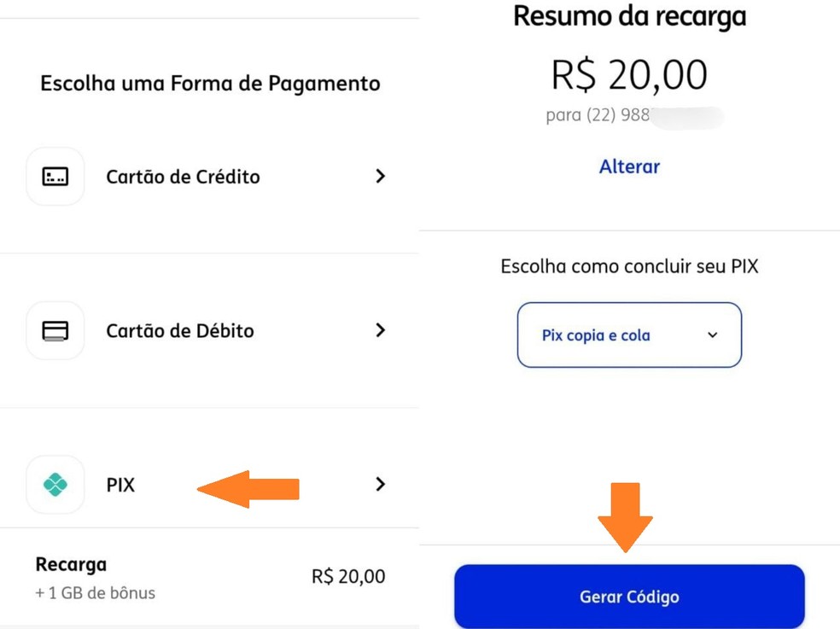This screenshot has height=629, width=840.
Task: Select the Cartão de Débito payment method
Action: click(x=179, y=330)
